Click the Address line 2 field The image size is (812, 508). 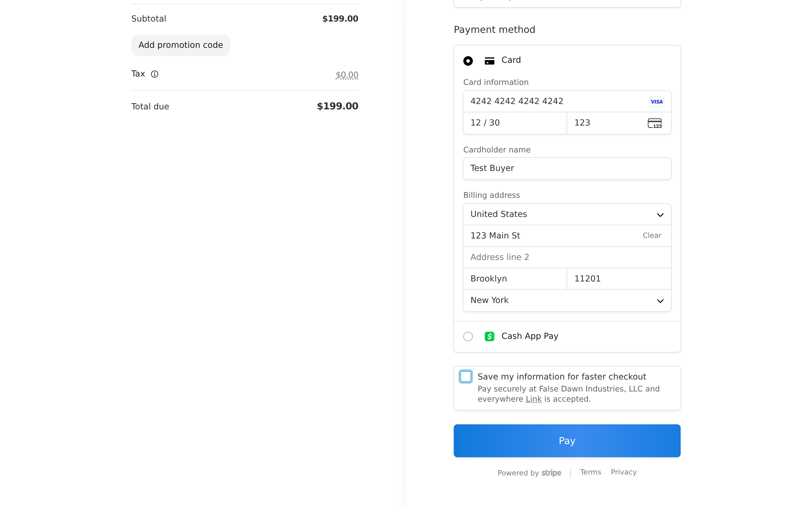pos(567,257)
